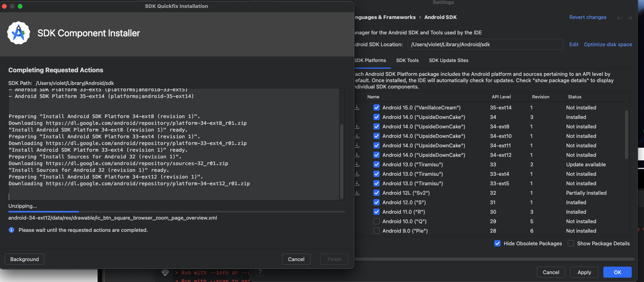
Task: Click download icon for API 33-ext5 row
Action: pyautogui.click(x=357, y=183)
